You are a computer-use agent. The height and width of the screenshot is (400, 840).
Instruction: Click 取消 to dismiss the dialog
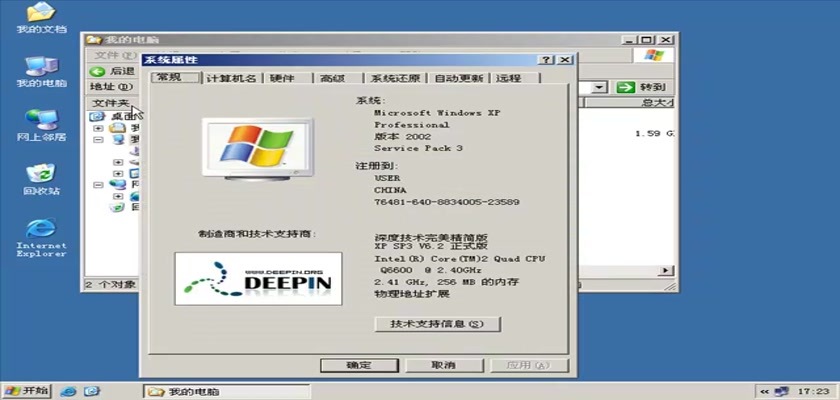(x=443, y=365)
